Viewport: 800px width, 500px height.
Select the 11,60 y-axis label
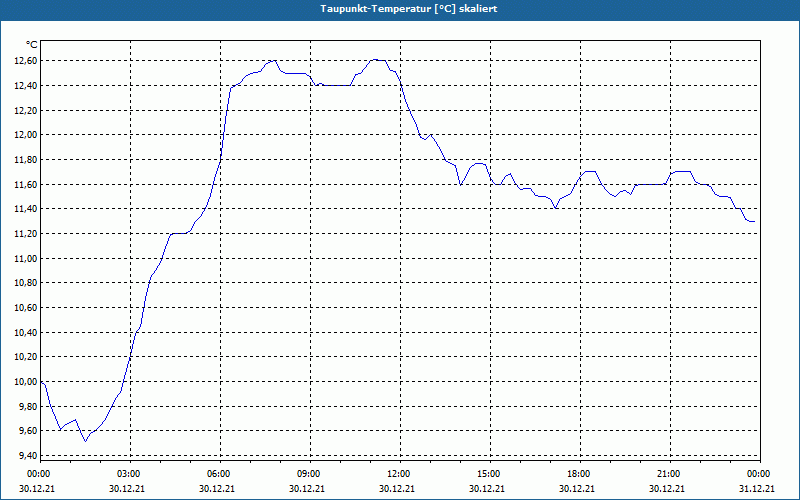[x=27, y=184]
